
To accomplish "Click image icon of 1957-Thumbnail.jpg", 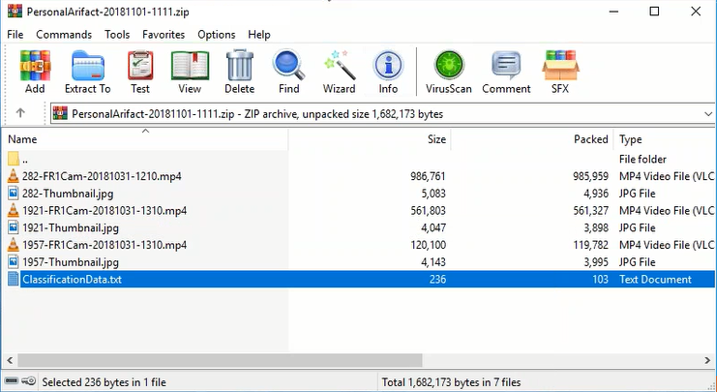I will pos(13,262).
